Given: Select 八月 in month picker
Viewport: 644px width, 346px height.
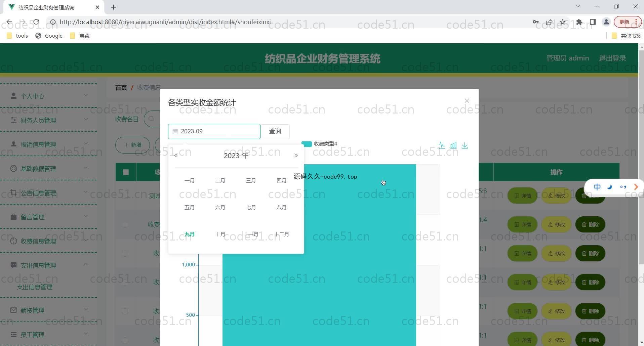Looking at the screenshot, I should [281, 208].
